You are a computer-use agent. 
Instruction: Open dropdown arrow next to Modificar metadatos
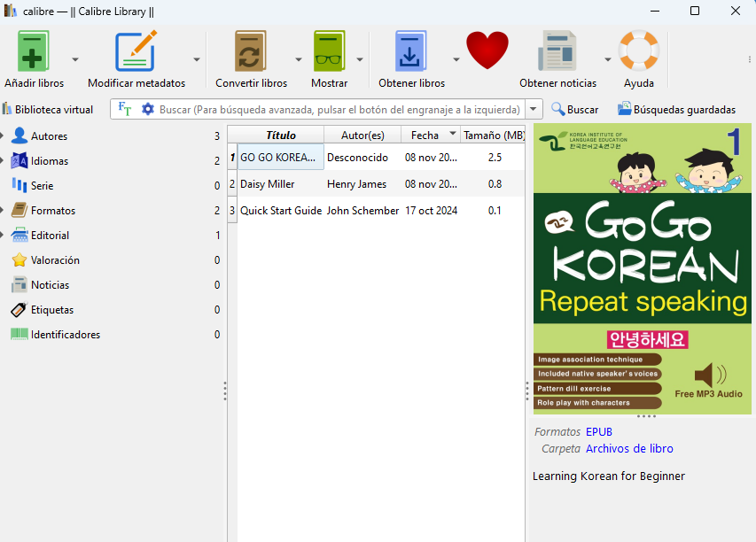[x=197, y=59]
